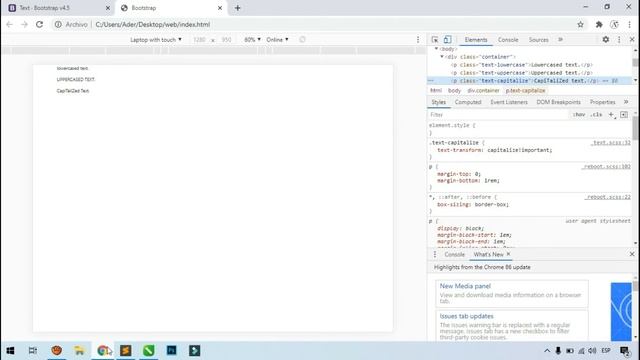
Task: Open the Photoshop taskbar icon
Action: 171,351
